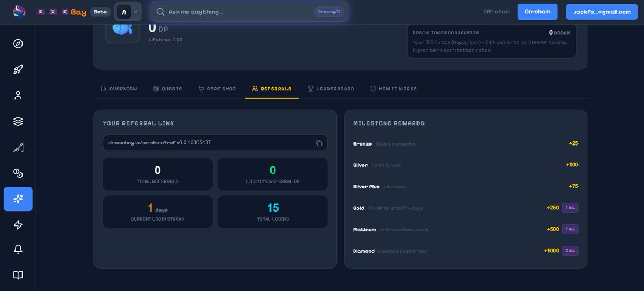
Task: Open the fishing rod sidebar icon
Action: 18,148
